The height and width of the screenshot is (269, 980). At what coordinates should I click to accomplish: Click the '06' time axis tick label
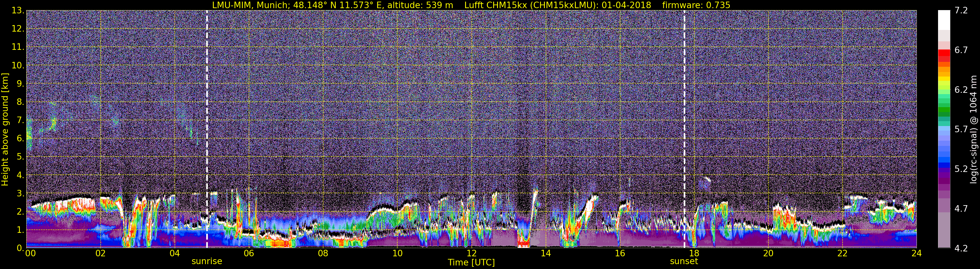coord(249,254)
